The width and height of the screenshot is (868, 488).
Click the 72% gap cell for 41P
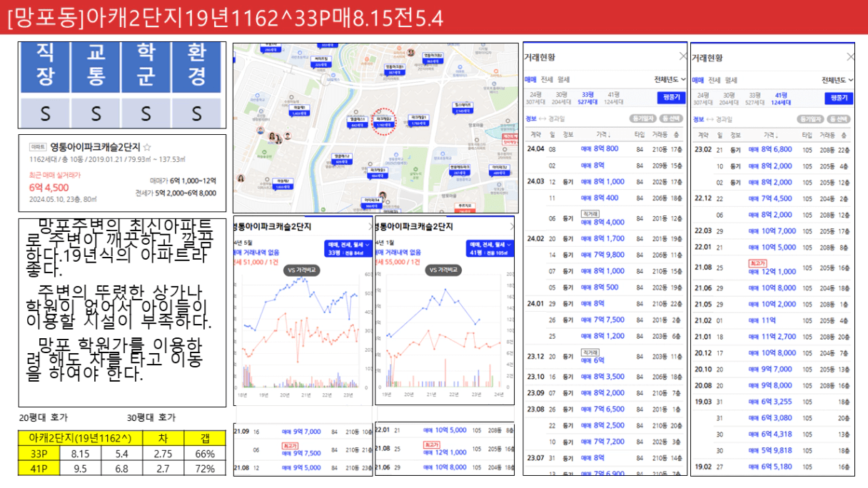(x=205, y=468)
